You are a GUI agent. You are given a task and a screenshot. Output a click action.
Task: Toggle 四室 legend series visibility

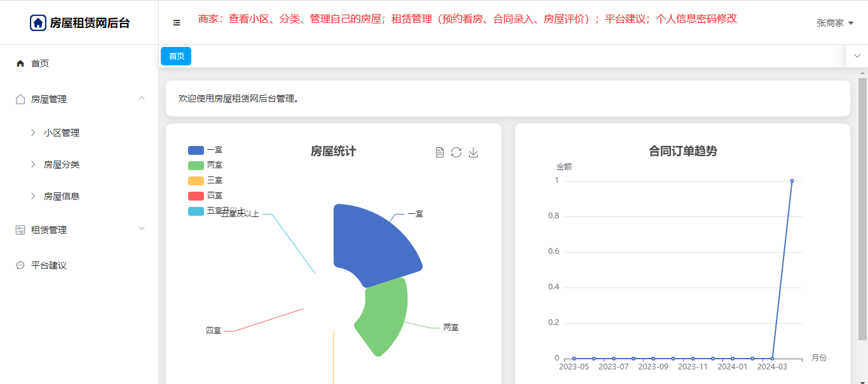tap(196, 196)
